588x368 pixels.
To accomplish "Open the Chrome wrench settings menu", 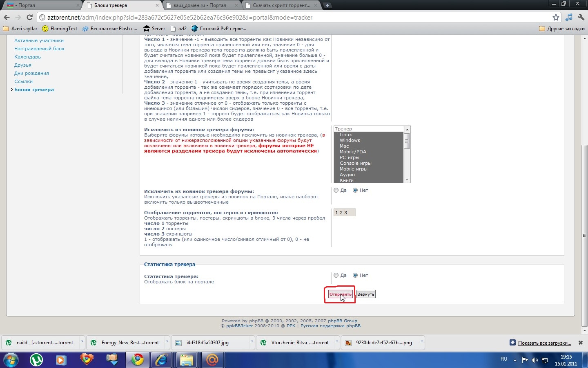I will 581,17.
